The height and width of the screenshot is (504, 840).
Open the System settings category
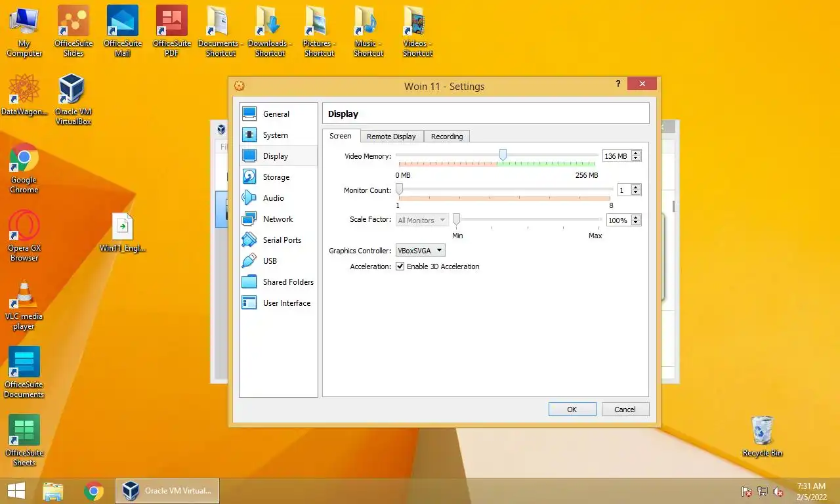278,135
